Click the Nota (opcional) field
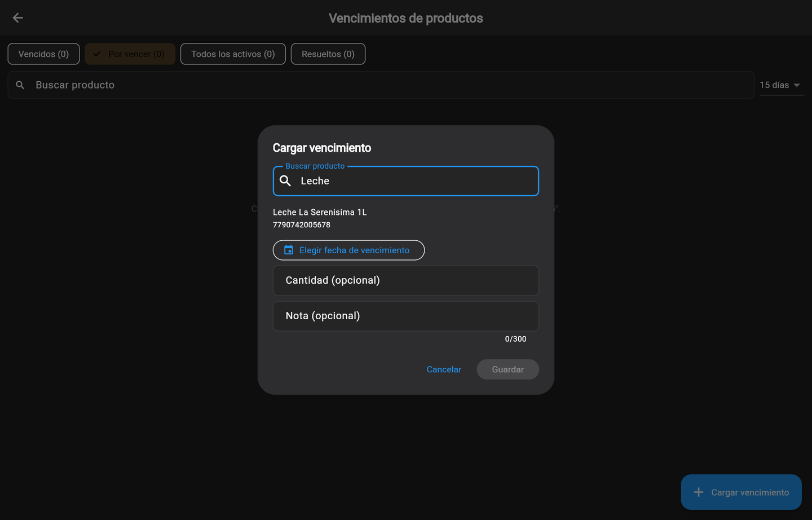The image size is (812, 520). (406, 316)
